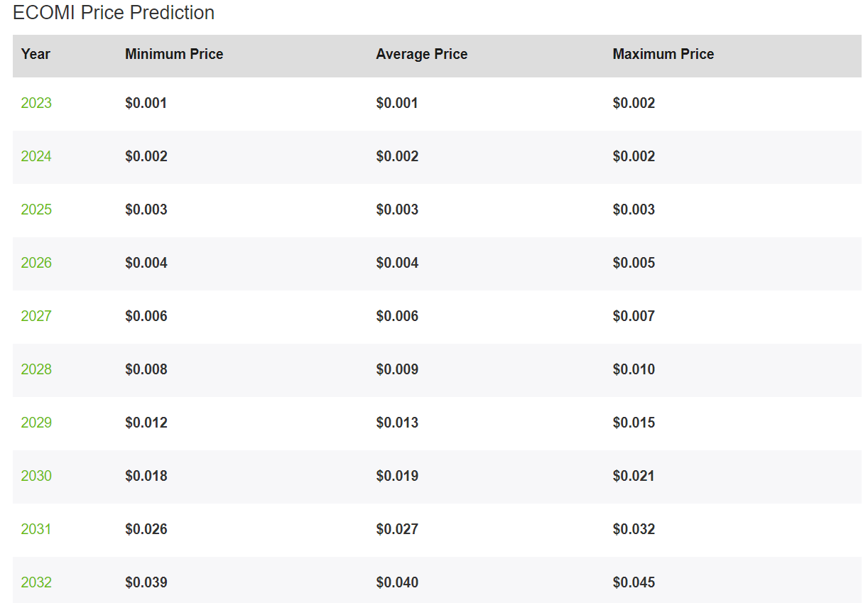Click the 2024 year link
868x603 pixels.
pyautogui.click(x=36, y=156)
